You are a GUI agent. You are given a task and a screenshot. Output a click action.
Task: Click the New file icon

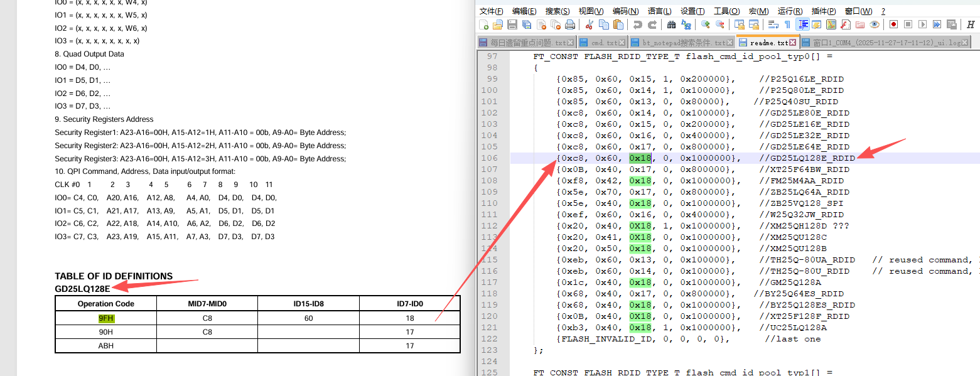(483, 24)
